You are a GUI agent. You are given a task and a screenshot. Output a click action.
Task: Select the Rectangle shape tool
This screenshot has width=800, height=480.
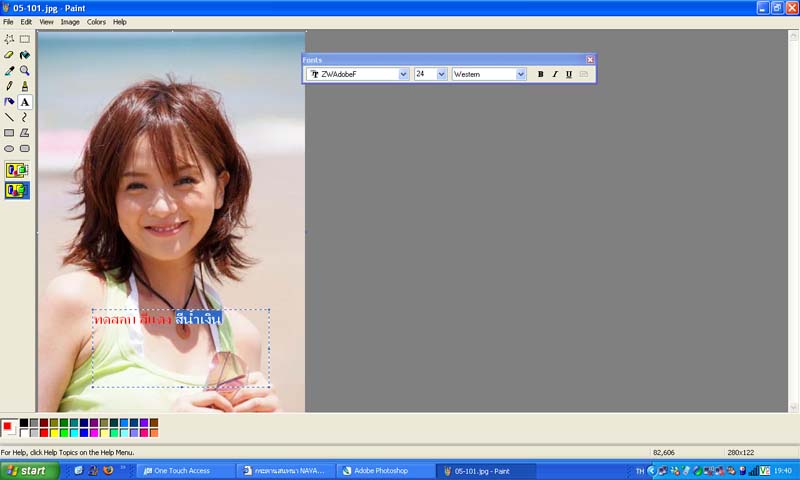(x=9, y=133)
